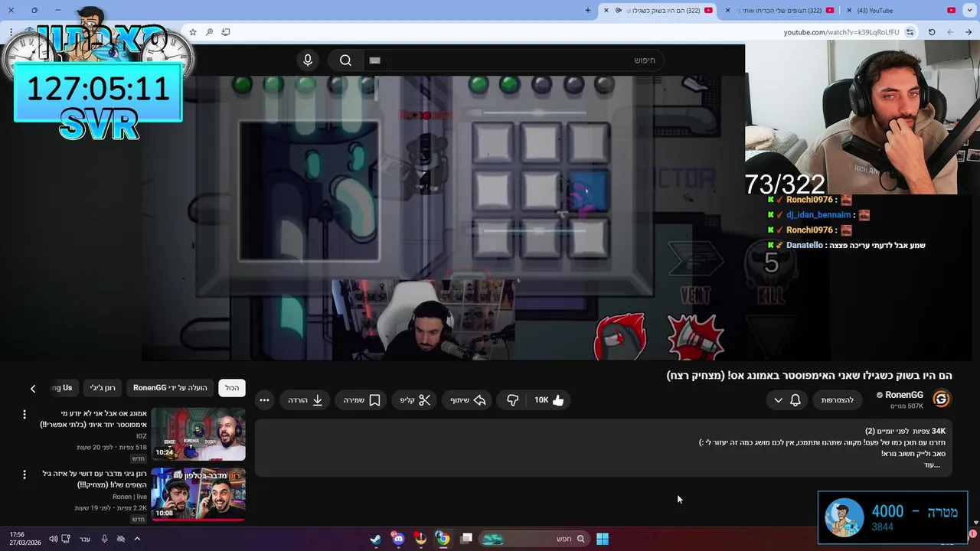Dislike the video with thumbs down

(x=512, y=400)
